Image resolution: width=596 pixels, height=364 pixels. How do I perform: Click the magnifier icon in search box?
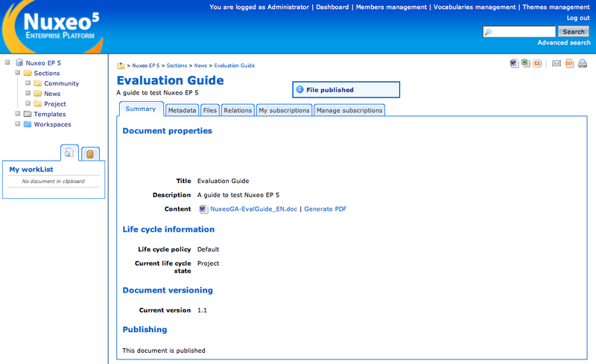489,32
